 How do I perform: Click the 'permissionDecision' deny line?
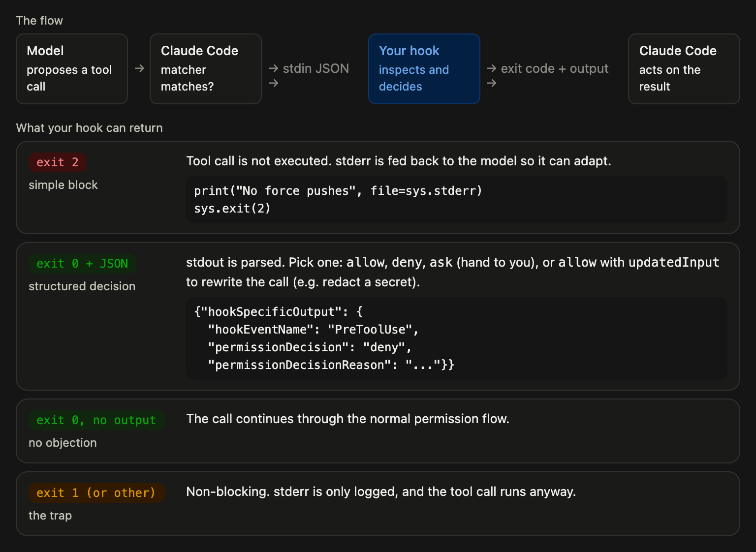[310, 347]
